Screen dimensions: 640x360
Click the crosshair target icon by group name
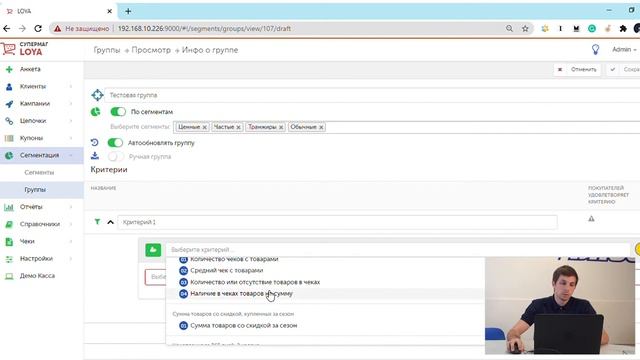97,95
